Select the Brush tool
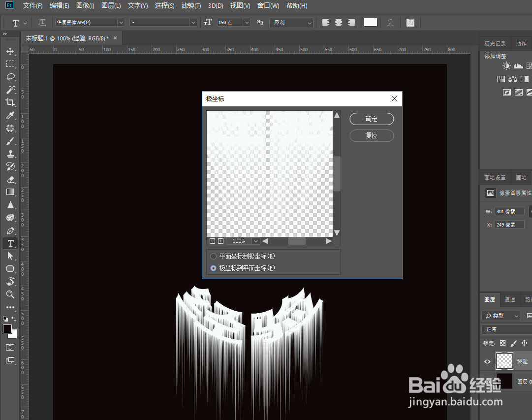 pos(10,141)
